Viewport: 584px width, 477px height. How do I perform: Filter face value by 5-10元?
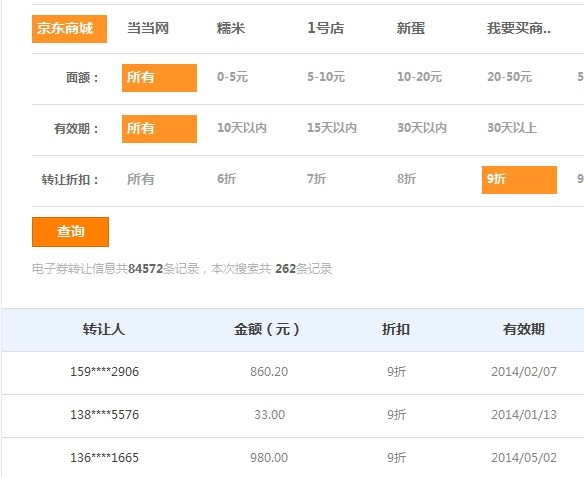click(326, 77)
